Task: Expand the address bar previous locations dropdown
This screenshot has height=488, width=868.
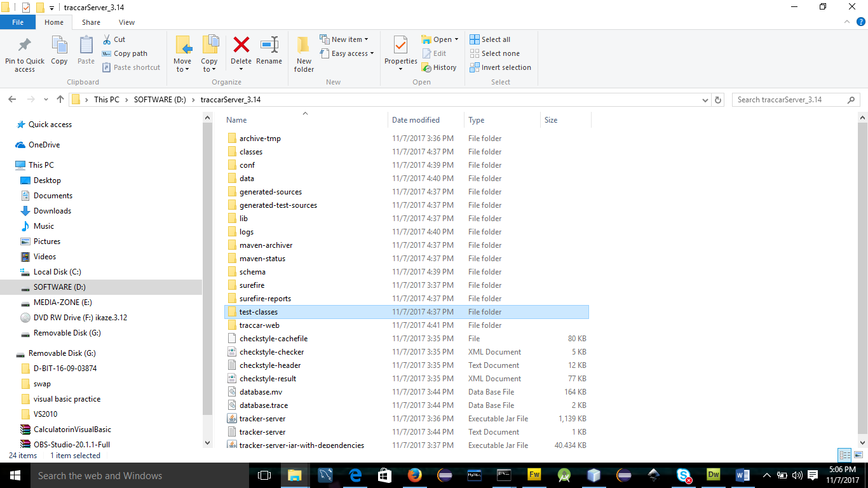Action: (x=705, y=100)
